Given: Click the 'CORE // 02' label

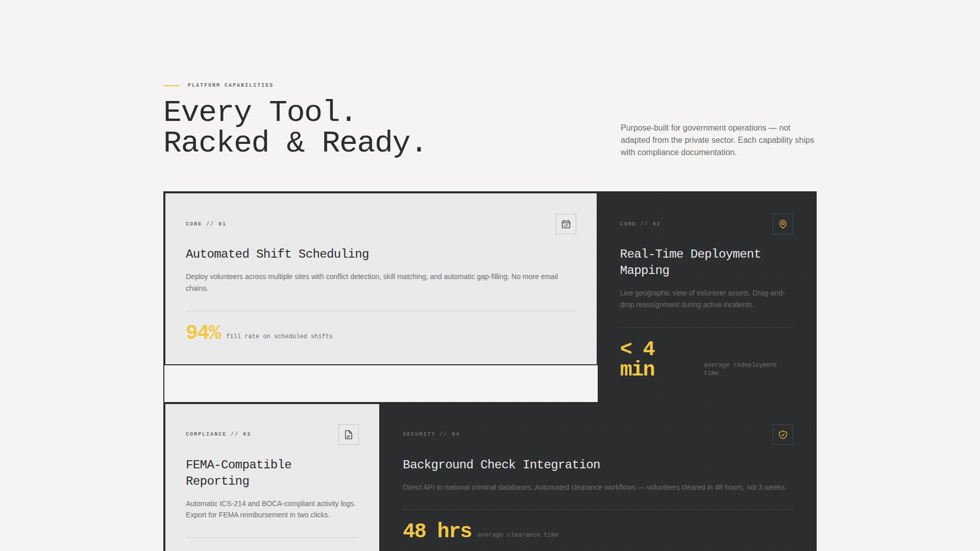Looking at the screenshot, I should [640, 224].
